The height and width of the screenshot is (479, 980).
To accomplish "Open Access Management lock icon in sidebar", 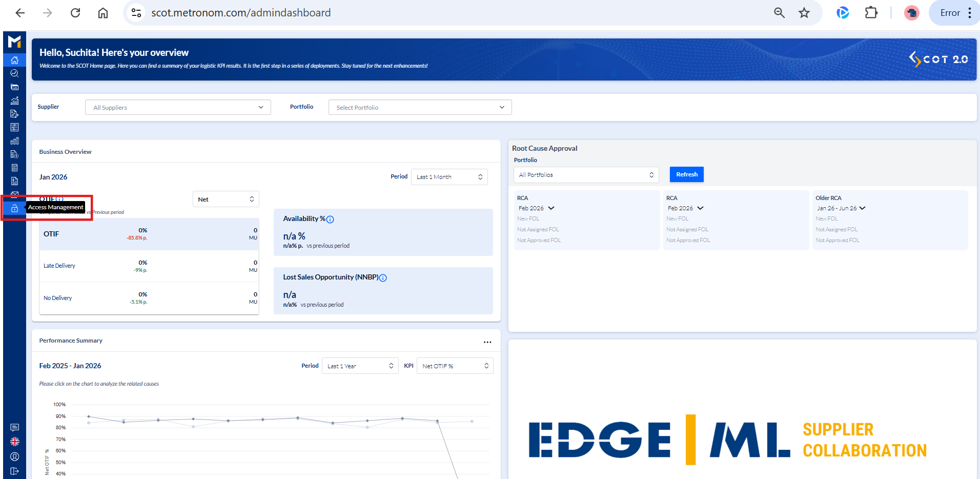I will (x=14, y=208).
